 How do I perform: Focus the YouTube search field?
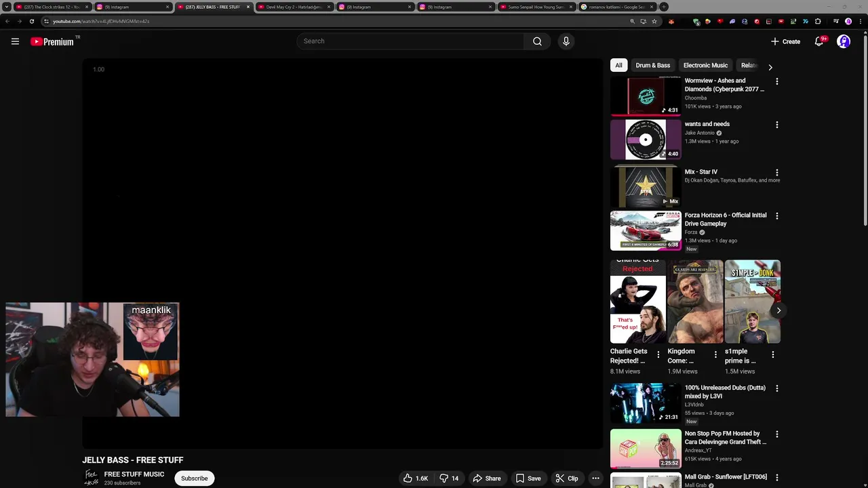tap(410, 41)
